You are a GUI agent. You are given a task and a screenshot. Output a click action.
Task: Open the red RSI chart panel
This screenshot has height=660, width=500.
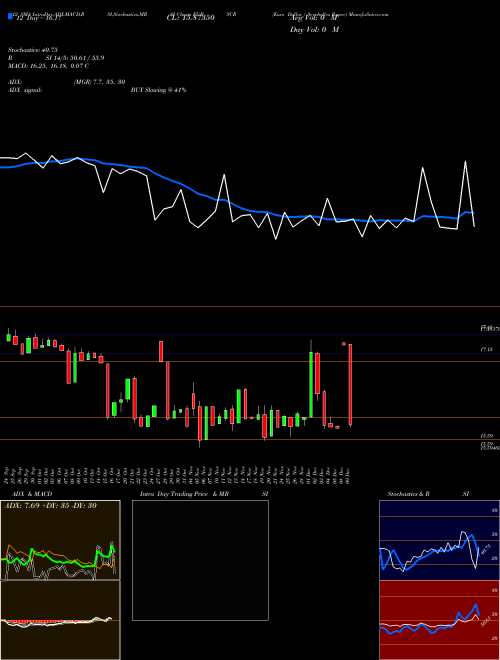coord(439,620)
